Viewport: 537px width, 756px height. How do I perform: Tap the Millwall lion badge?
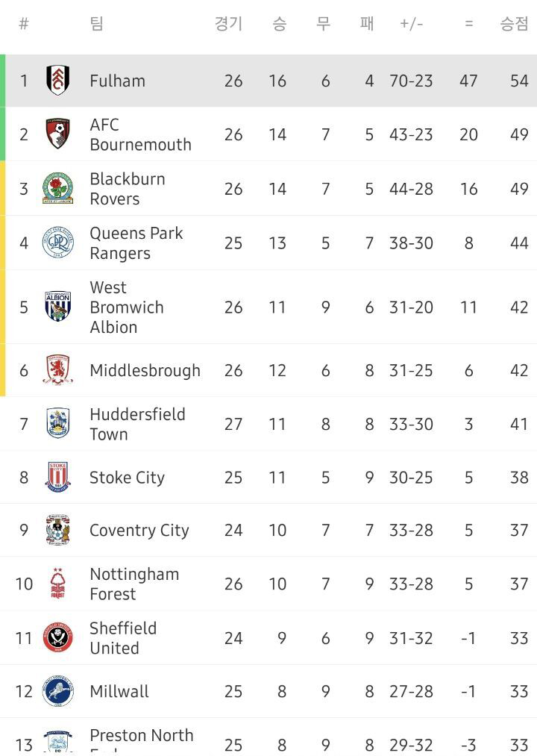point(58,692)
